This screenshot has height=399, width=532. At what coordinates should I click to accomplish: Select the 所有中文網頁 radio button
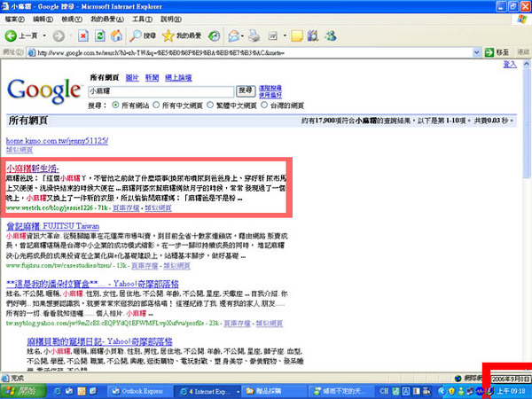(156, 105)
